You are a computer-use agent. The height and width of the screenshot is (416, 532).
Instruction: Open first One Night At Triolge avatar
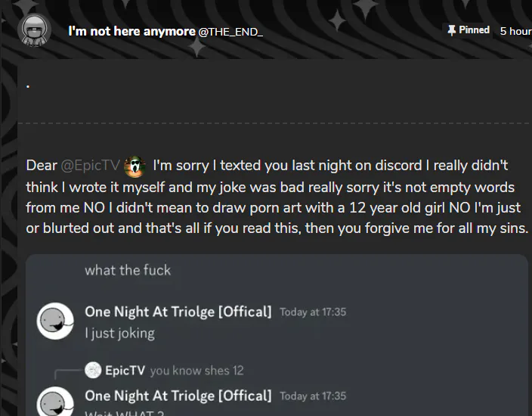pyautogui.click(x=55, y=321)
